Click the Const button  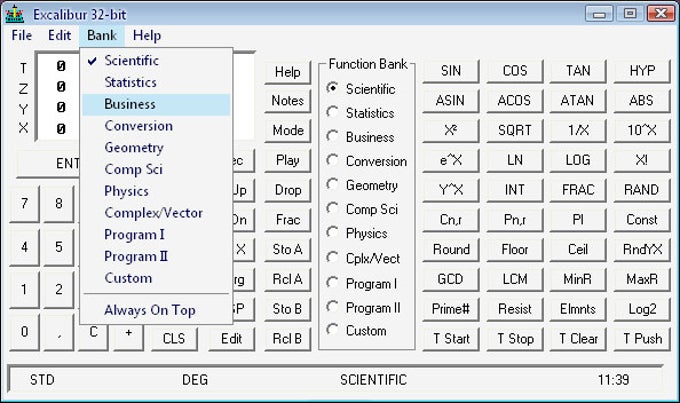[x=642, y=220]
